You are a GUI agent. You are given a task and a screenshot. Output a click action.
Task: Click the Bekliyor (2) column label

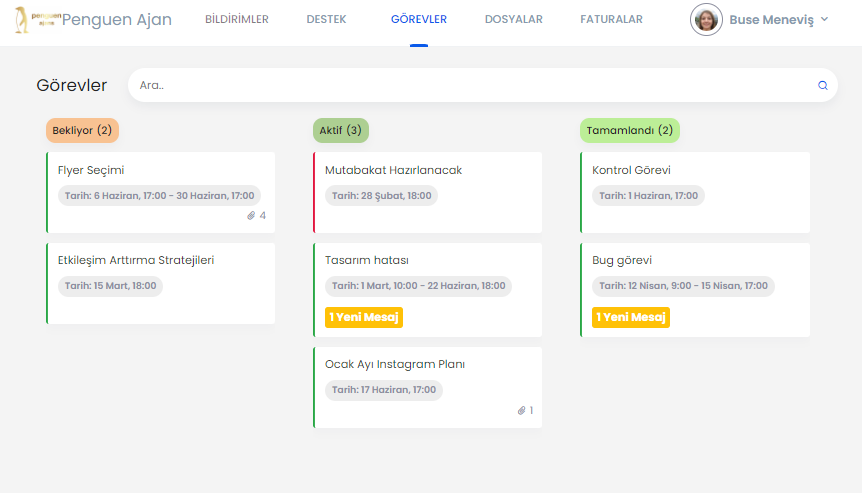(x=82, y=130)
